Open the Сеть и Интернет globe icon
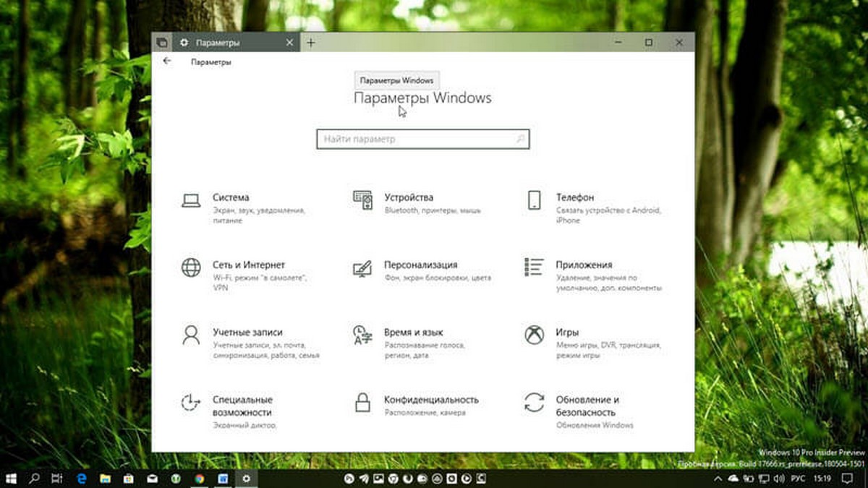The image size is (868, 488). (x=191, y=267)
